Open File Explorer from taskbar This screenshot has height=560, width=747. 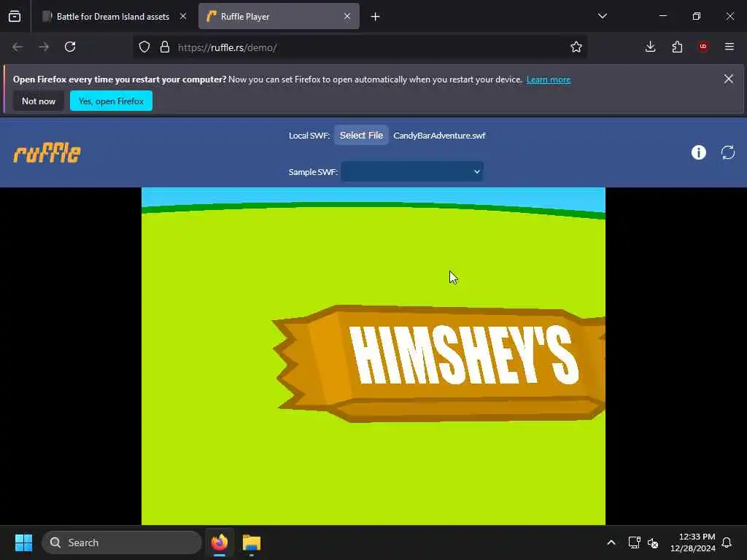[x=252, y=542]
